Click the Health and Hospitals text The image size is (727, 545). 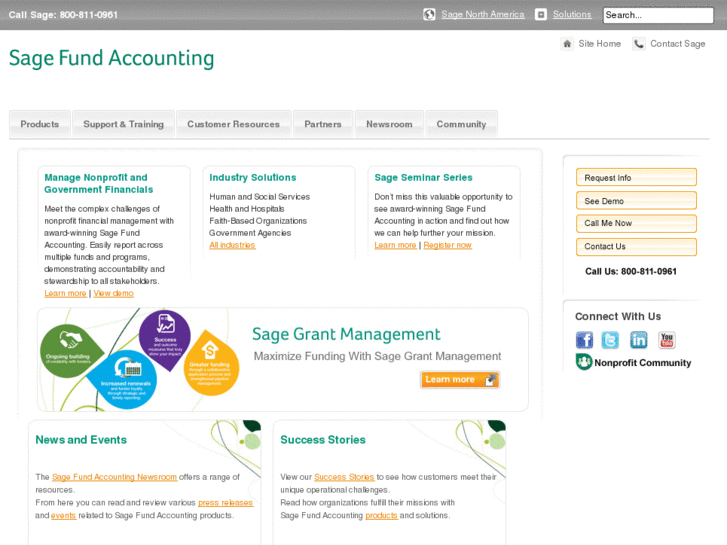tap(247, 209)
